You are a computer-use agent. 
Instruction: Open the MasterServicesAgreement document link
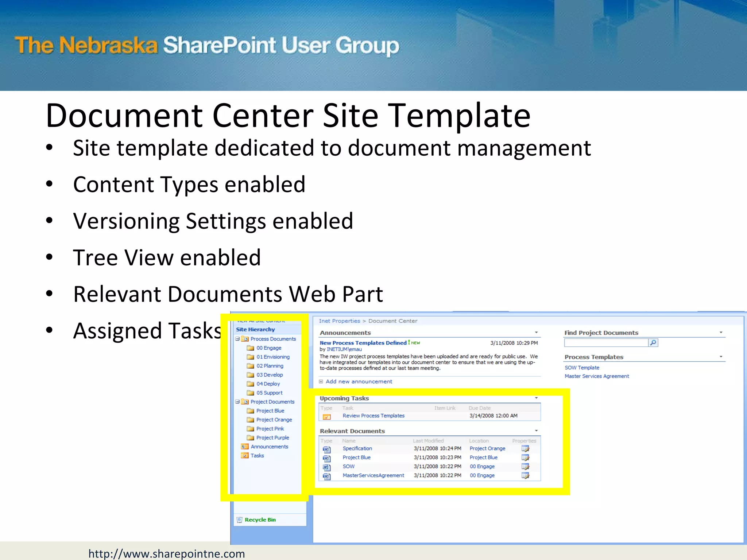[x=373, y=475]
